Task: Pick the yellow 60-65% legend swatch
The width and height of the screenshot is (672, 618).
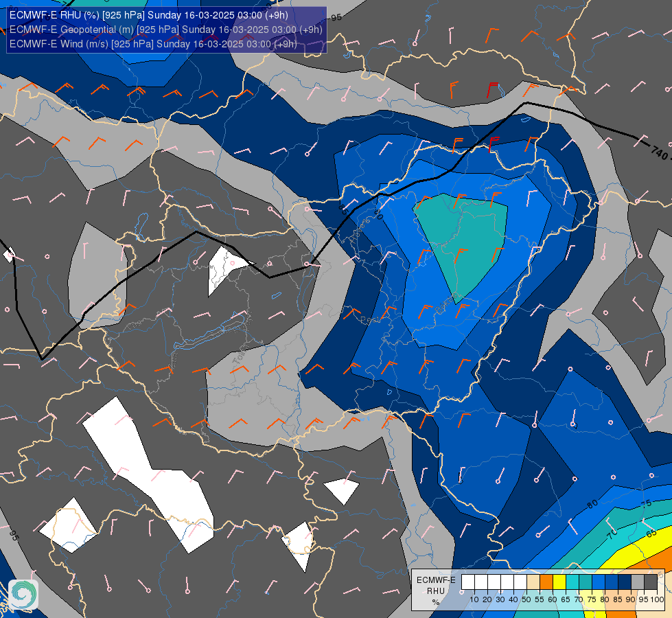Action: (x=559, y=582)
